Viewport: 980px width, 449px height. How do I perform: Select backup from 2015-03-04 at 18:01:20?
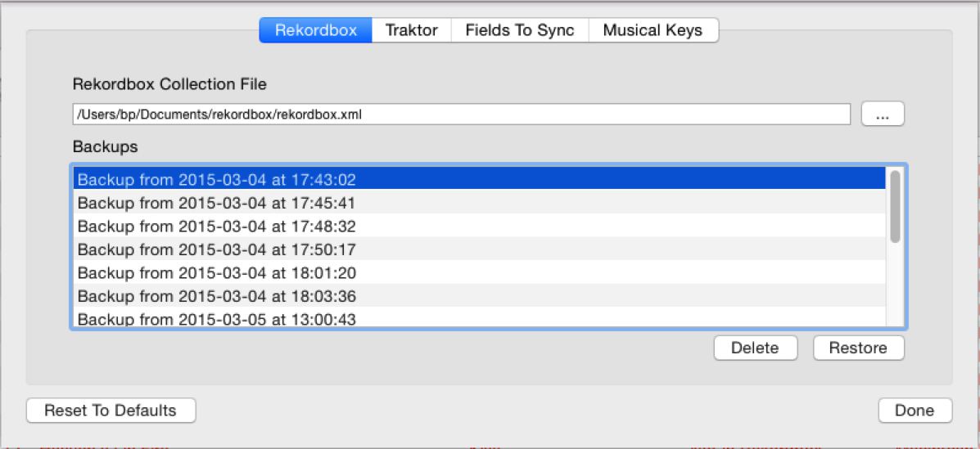coord(216,273)
